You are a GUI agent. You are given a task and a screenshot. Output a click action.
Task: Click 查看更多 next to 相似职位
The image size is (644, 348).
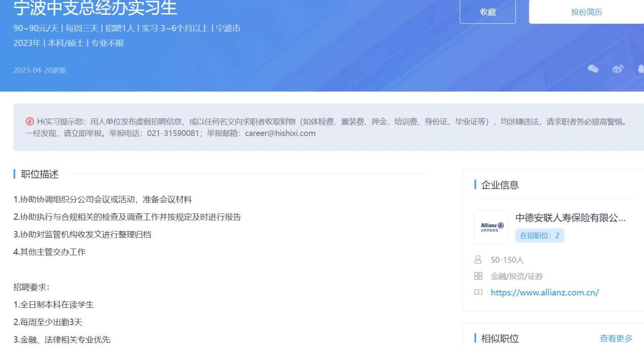point(616,339)
